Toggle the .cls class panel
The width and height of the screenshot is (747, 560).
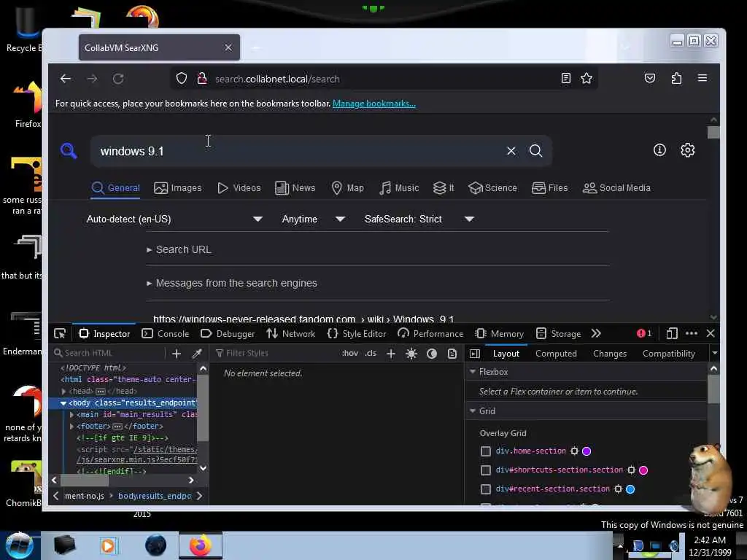pyautogui.click(x=371, y=354)
